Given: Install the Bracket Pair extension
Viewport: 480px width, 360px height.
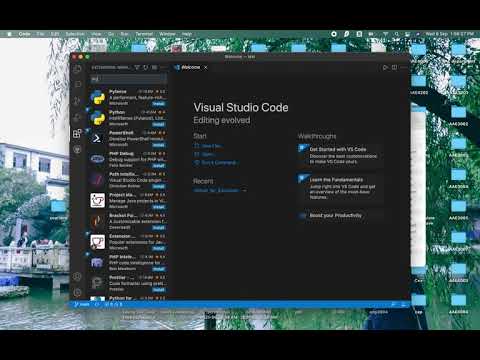Looking at the screenshot, I should 159,228.
